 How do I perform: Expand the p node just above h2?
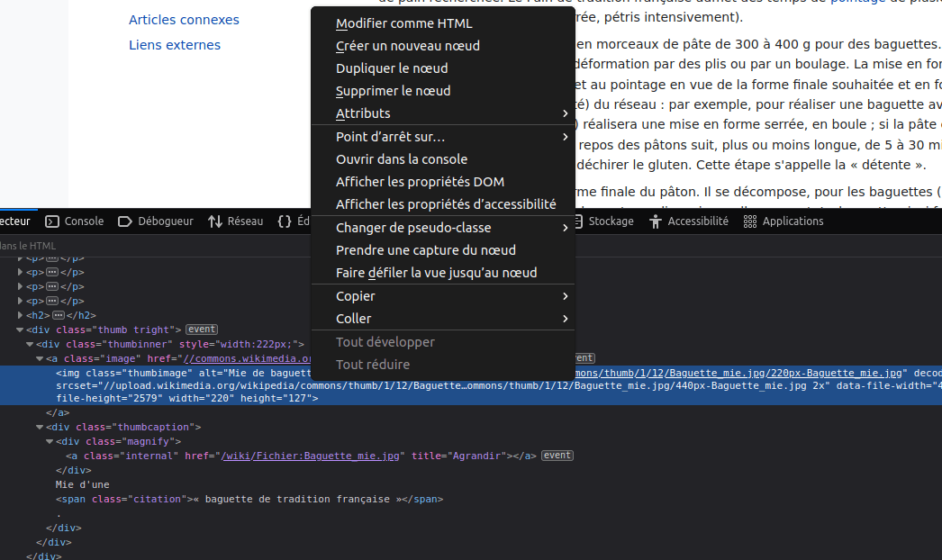pos(20,301)
